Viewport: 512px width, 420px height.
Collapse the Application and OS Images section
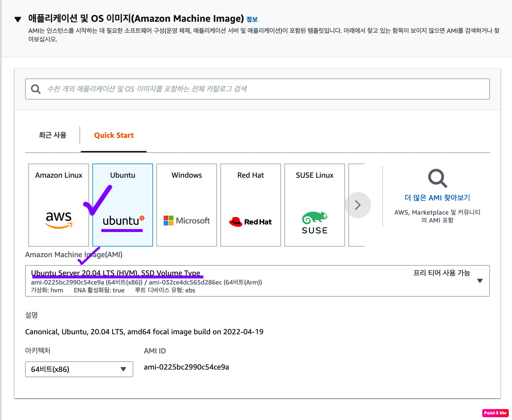(x=18, y=19)
